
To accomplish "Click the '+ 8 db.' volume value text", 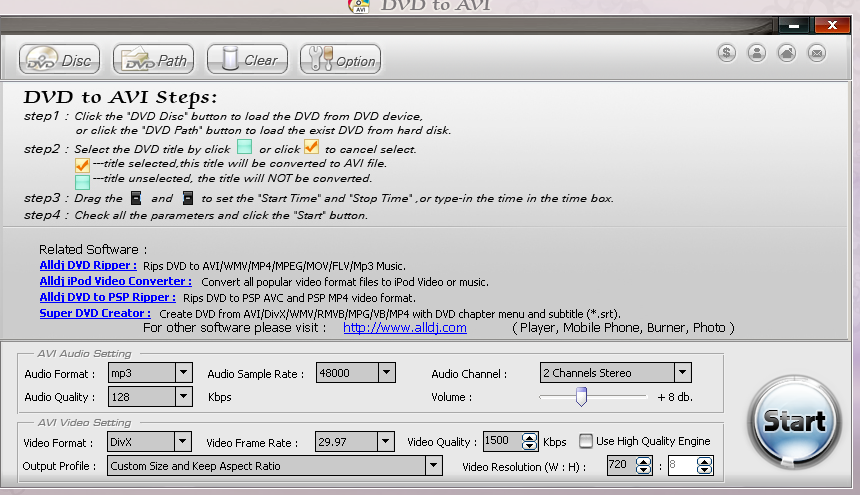I will 675,397.
